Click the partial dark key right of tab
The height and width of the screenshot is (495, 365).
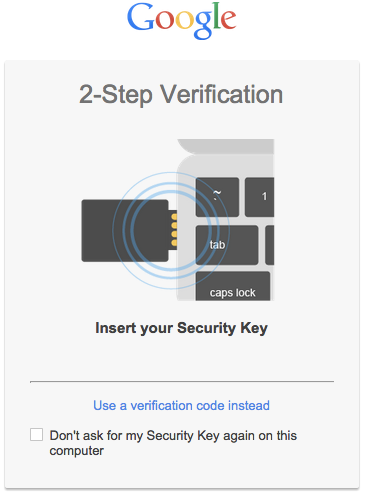pyautogui.click(x=269, y=245)
